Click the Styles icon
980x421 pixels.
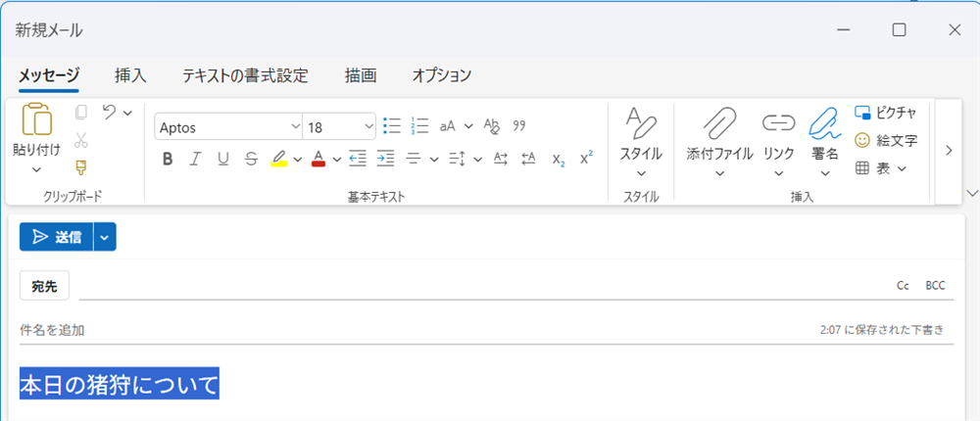tap(641, 123)
